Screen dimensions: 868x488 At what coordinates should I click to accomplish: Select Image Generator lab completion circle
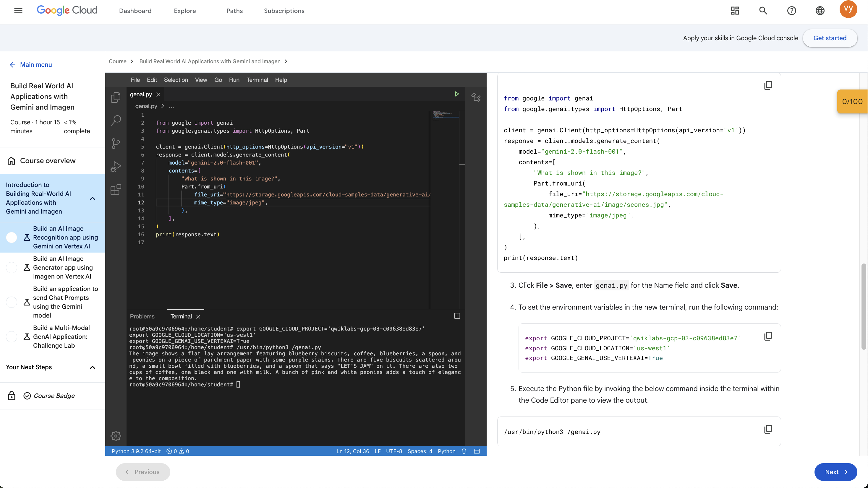point(12,267)
